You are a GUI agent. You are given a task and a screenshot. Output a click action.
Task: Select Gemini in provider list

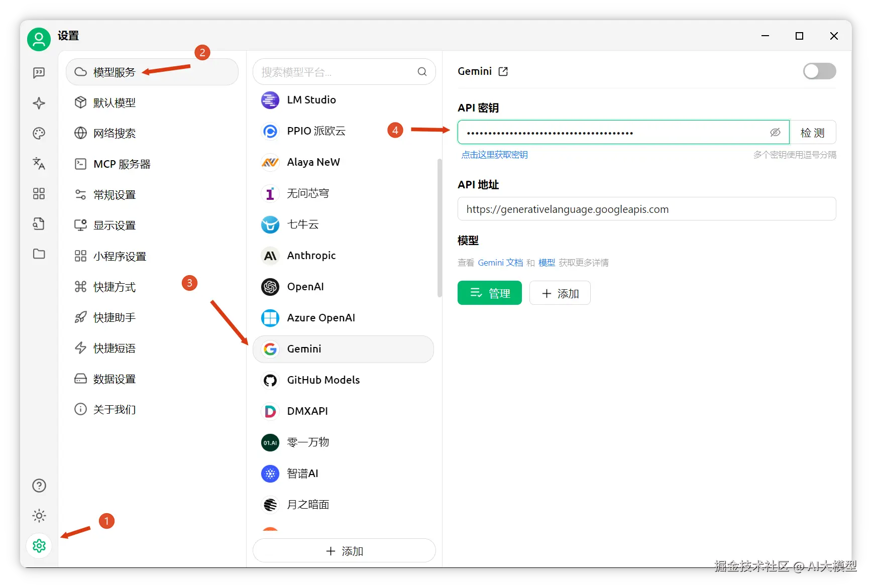click(343, 349)
